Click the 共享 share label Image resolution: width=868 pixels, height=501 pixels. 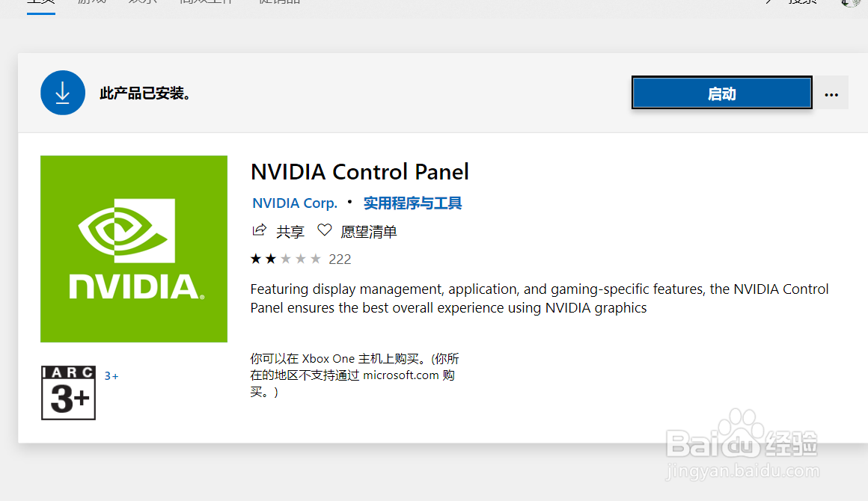[290, 232]
